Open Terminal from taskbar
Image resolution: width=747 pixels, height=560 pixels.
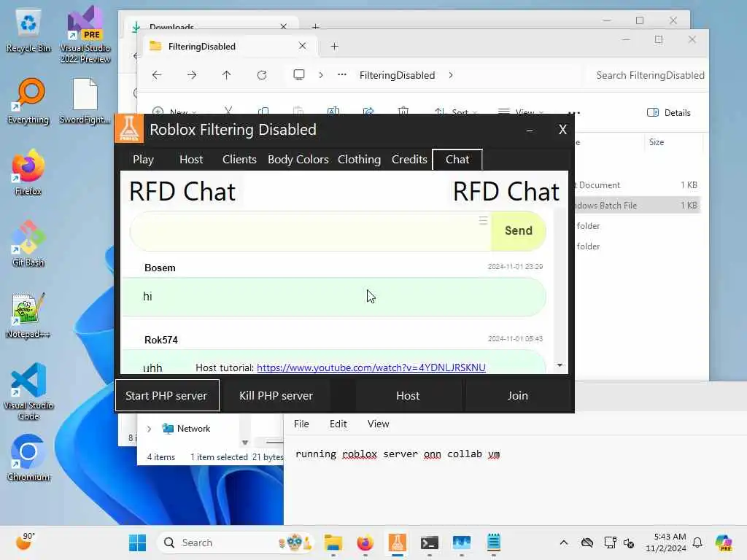429,542
